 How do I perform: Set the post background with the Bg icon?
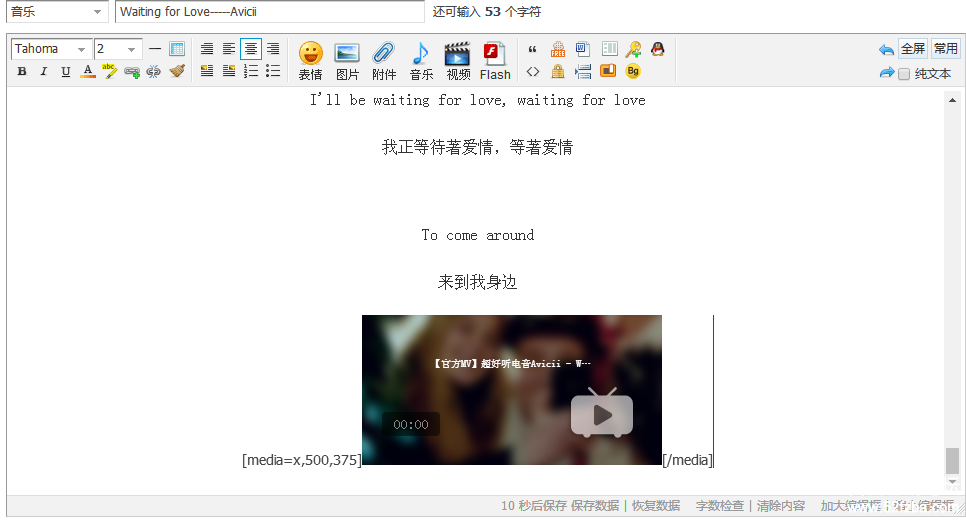tap(633, 71)
